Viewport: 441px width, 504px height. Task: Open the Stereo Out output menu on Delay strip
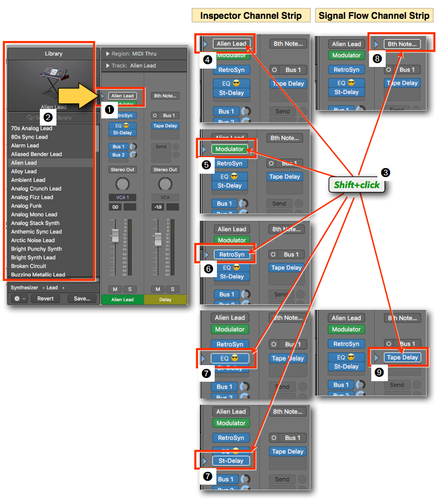pyautogui.click(x=165, y=170)
